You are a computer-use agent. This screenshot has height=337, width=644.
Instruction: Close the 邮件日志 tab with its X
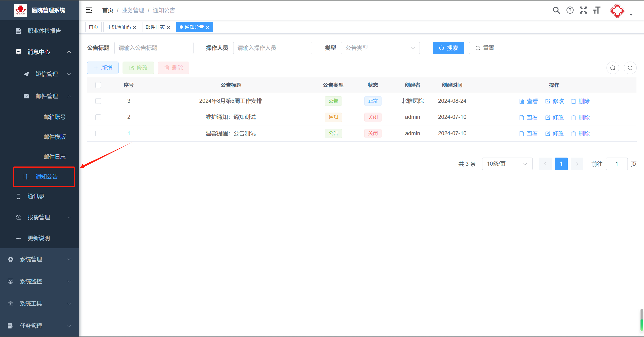(x=169, y=27)
